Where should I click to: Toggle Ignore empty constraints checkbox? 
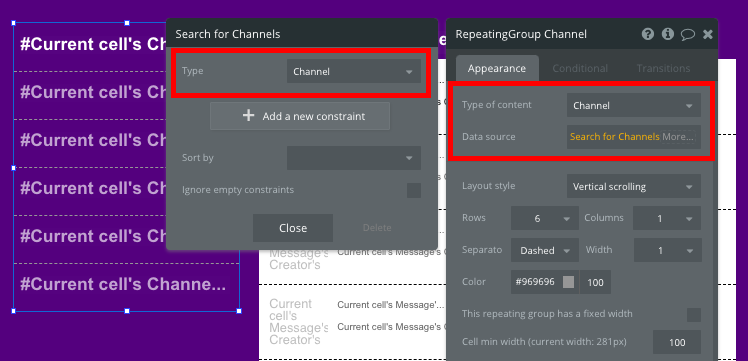pos(414,190)
